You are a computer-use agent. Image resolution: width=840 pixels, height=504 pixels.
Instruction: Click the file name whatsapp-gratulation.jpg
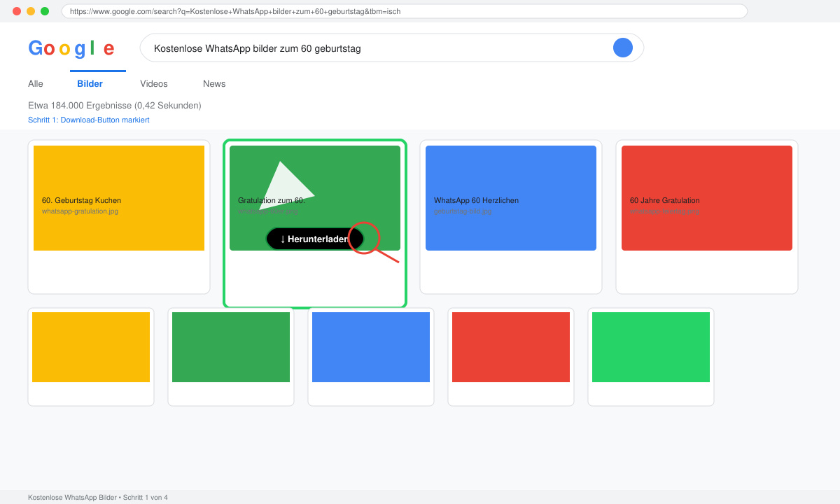pyautogui.click(x=80, y=211)
